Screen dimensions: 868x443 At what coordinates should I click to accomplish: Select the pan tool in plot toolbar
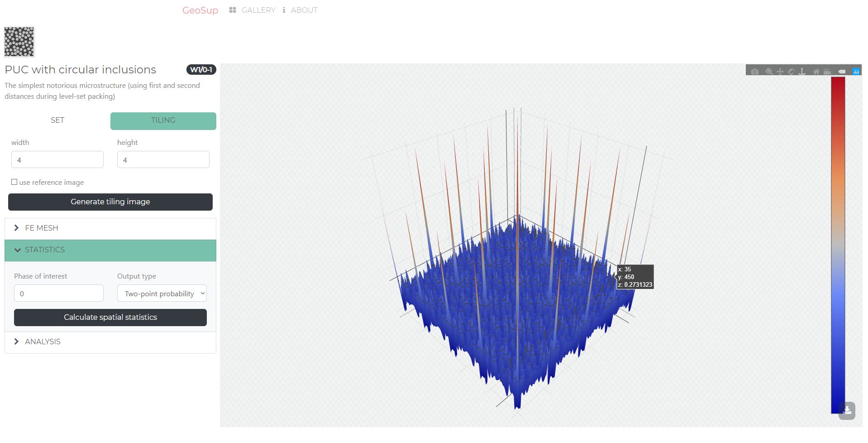[x=780, y=72]
